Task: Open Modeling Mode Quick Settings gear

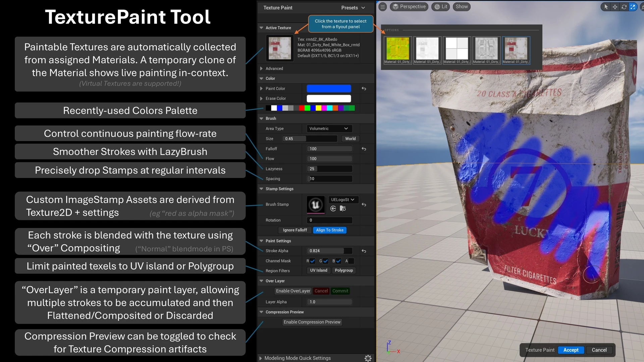Action: click(x=368, y=358)
